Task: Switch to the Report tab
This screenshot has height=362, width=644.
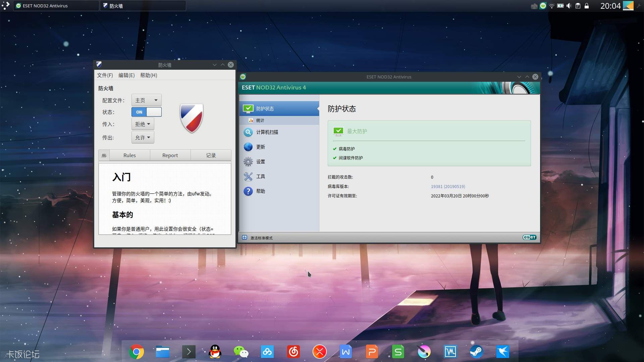Action: pyautogui.click(x=170, y=155)
